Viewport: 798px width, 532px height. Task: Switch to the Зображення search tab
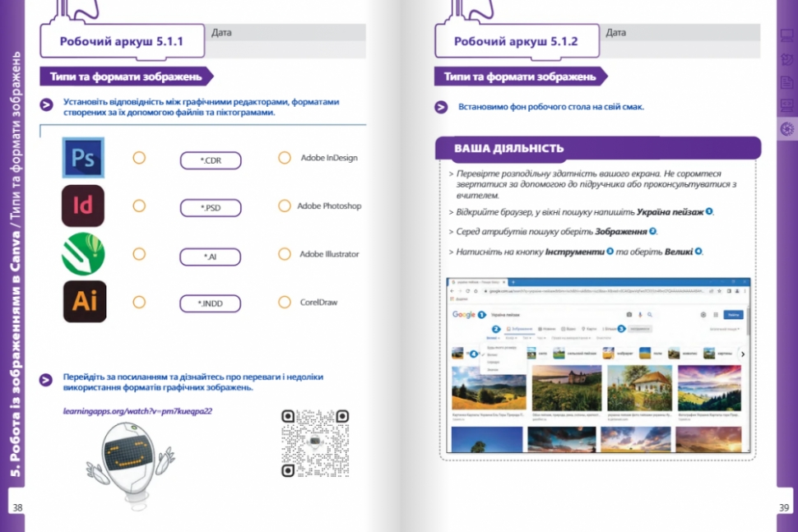519,329
